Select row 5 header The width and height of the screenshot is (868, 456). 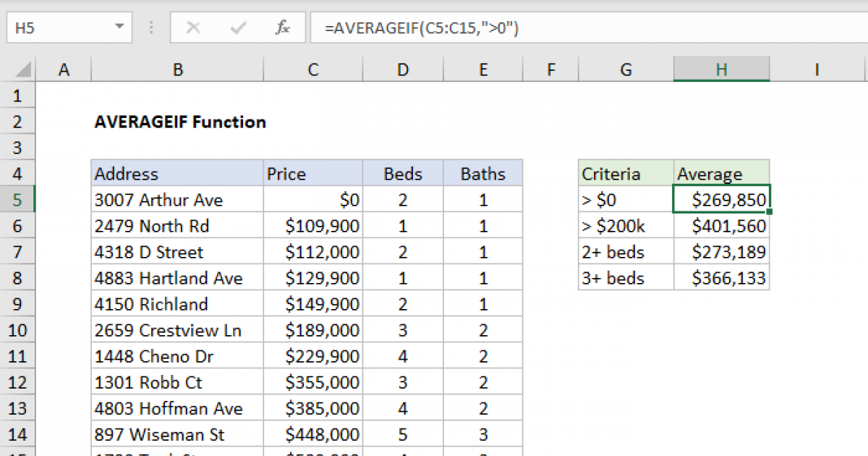click(18, 200)
